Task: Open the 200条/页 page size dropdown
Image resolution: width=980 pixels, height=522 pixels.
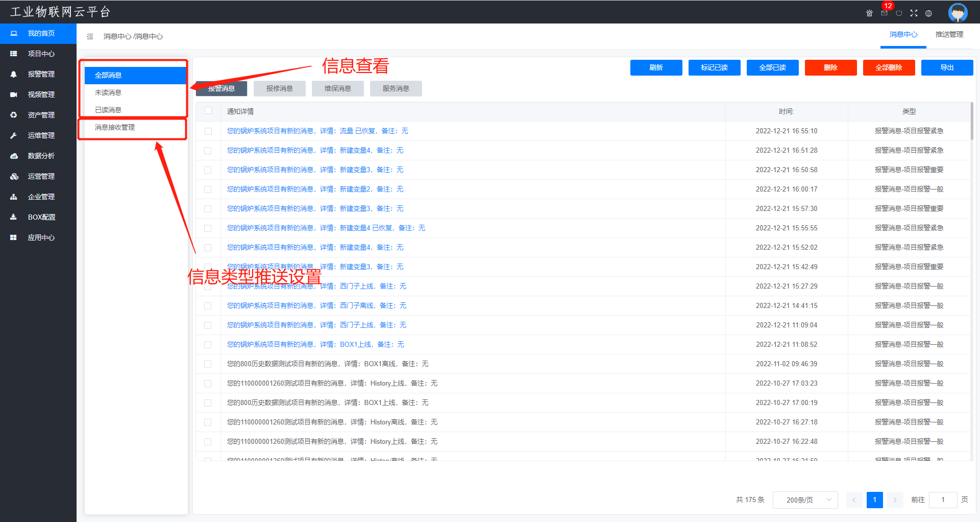Action: coord(805,500)
